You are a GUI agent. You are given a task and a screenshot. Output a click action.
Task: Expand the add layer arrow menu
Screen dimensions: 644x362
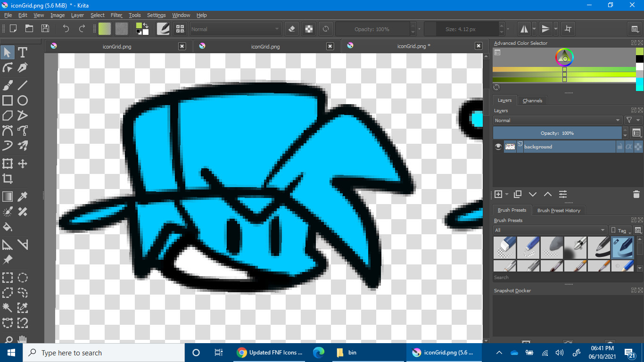click(x=507, y=194)
